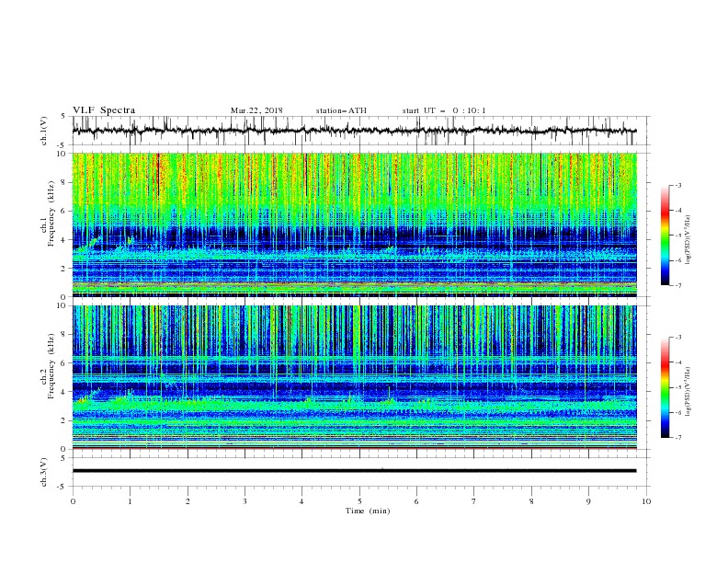Image resolution: width=728 pixels, height=563 pixels.
Task: Click the "station=ATH" header label
Action: (x=341, y=110)
